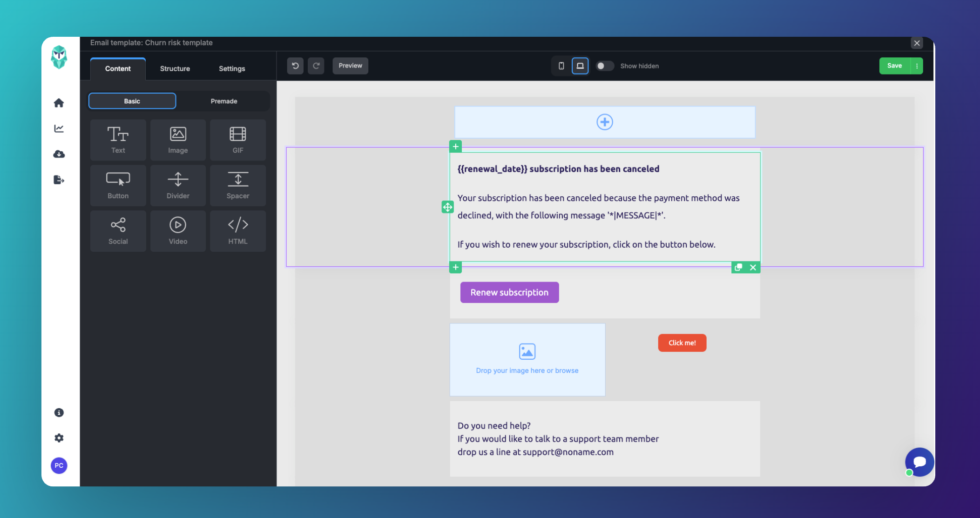Select the Text content block
This screenshot has height=518, width=980.
click(118, 140)
